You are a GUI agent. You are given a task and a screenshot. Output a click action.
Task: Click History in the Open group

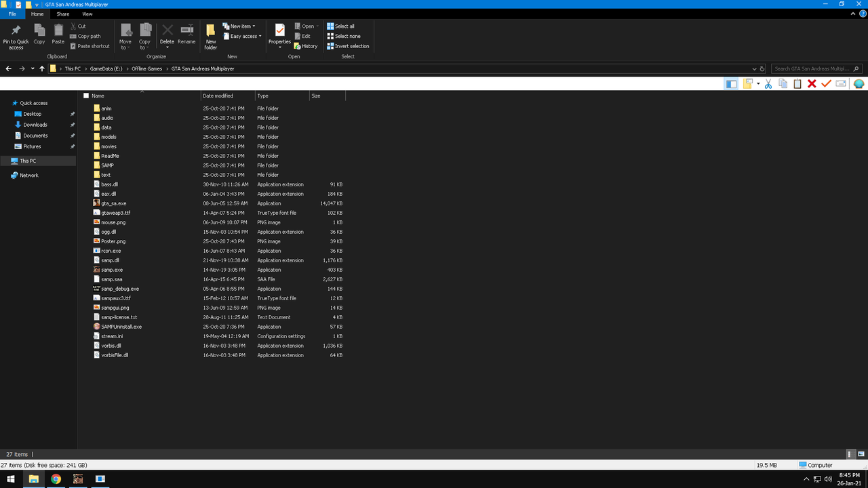pyautogui.click(x=306, y=46)
